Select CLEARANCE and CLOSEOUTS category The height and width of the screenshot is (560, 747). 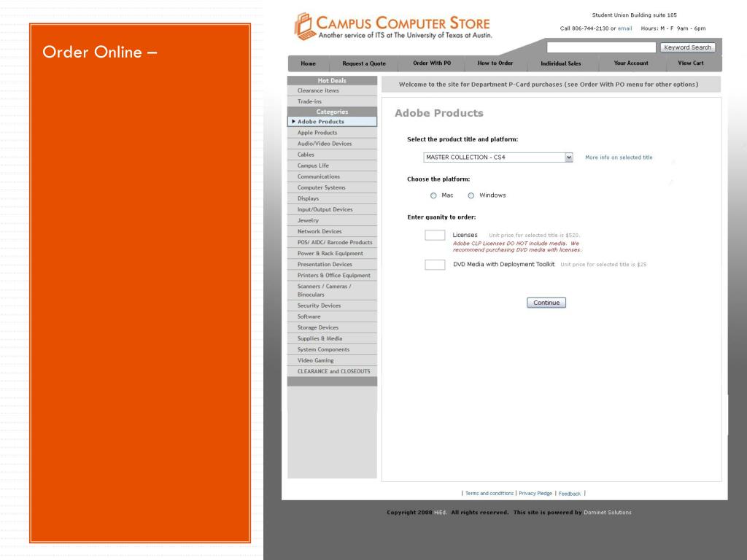[332, 371]
